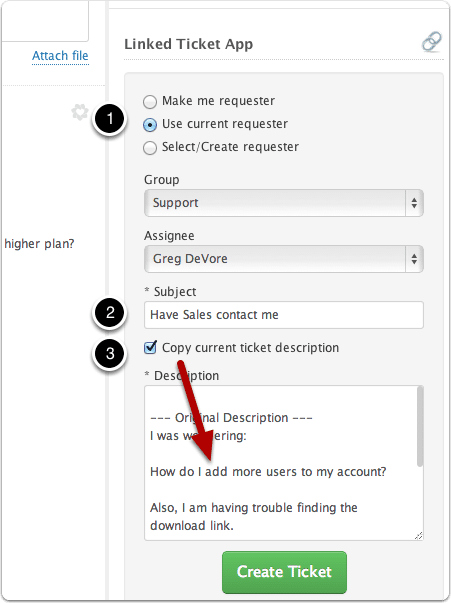Choose the Select/Create requester radio button

[150, 148]
